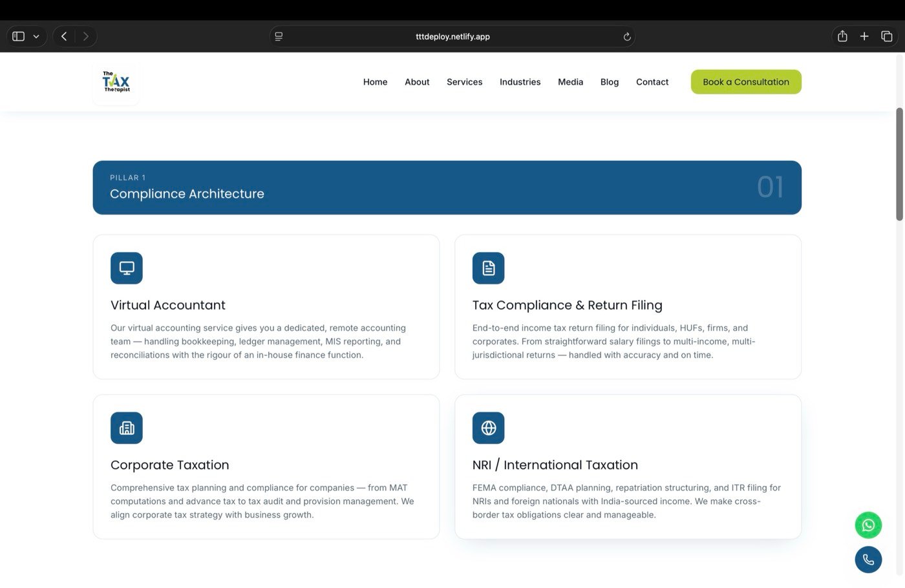Show the tab overview icon
Screen dimensions: 905x588
coord(887,36)
